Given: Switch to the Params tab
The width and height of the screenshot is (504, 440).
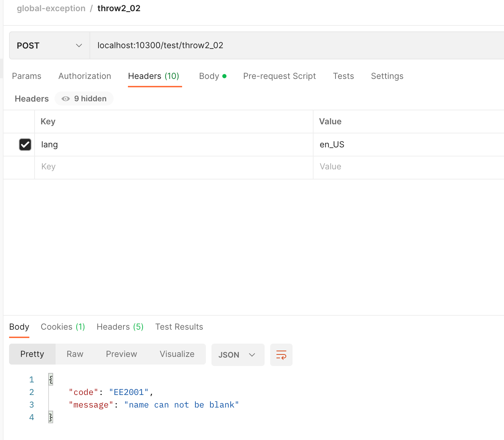Looking at the screenshot, I should pos(27,76).
